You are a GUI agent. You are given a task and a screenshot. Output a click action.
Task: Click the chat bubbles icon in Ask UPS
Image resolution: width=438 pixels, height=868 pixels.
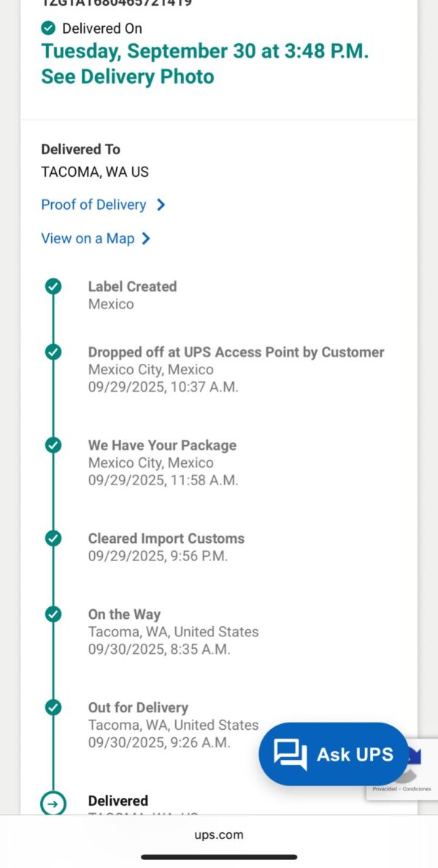point(290,754)
